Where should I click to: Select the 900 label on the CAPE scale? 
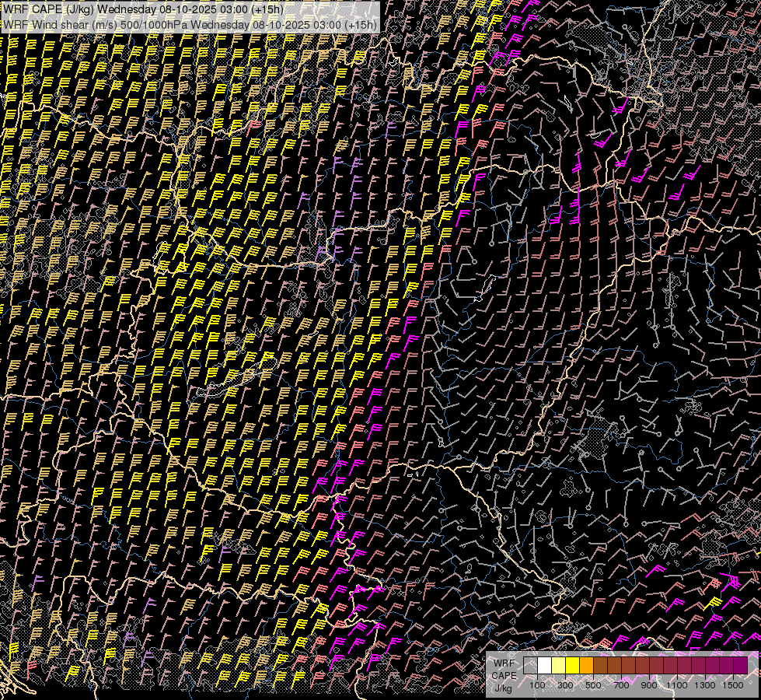[x=649, y=684]
